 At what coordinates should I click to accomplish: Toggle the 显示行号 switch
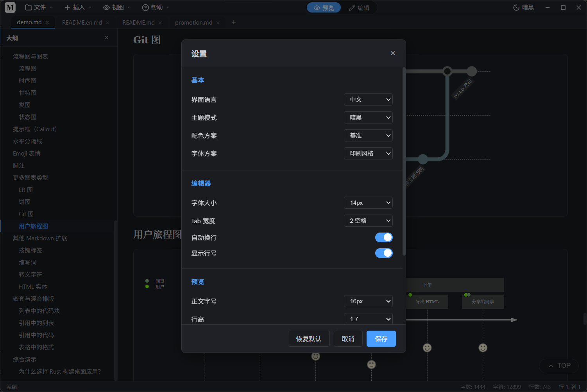tap(384, 253)
